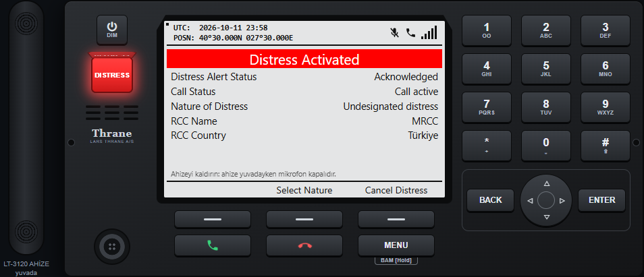Viewport: 644px width, 277px height.
Task: Click the phone call status icon
Action: click(410, 33)
